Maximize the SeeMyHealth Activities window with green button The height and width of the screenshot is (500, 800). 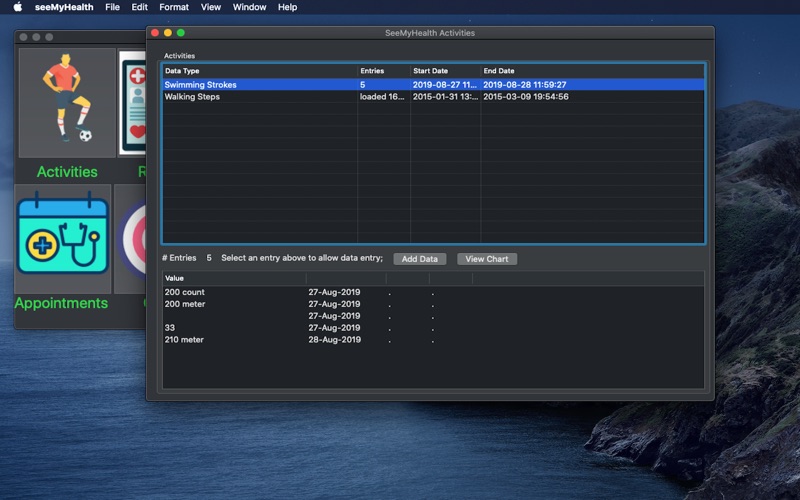coord(181,33)
